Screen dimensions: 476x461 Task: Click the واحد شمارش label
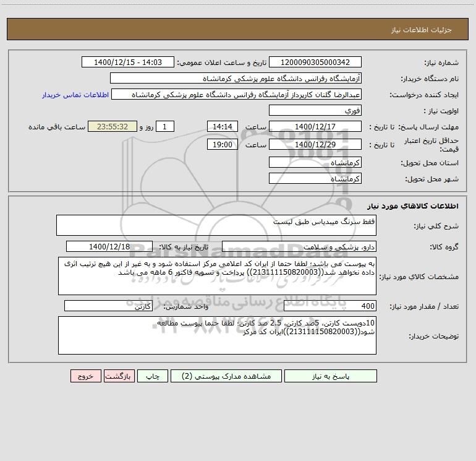point(186,306)
